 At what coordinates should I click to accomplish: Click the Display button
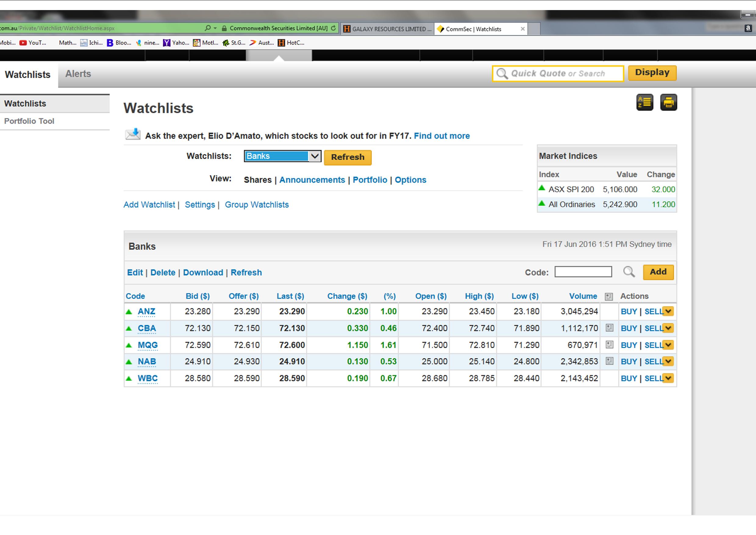pyautogui.click(x=652, y=73)
